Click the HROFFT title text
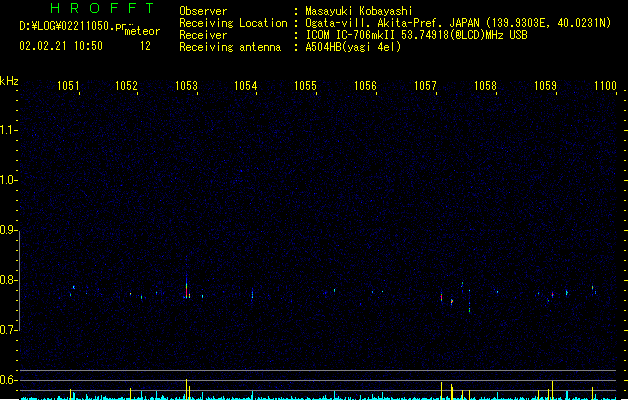Screen dimensions: 629x400 [x=102, y=8]
